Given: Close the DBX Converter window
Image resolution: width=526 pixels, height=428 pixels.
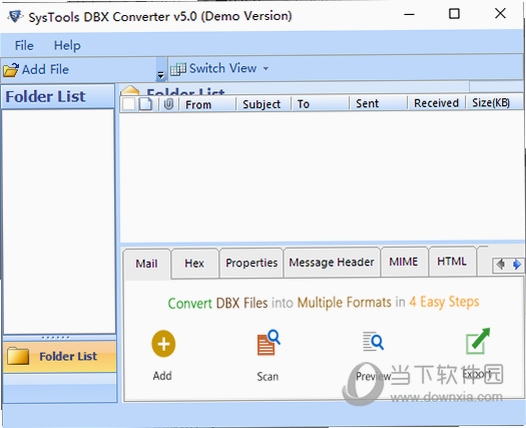Looking at the screenshot, I should pos(500,13).
